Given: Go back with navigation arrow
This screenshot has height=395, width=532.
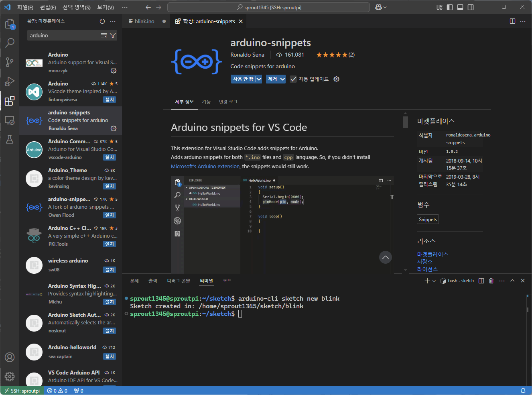Looking at the screenshot, I should click(x=148, y=7).
